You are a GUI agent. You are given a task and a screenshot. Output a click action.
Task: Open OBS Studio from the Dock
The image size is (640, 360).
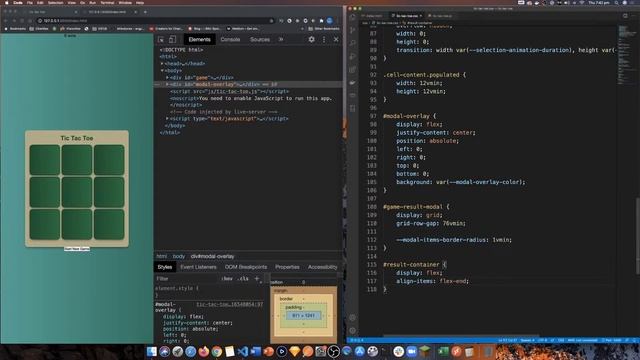(333, 351)
